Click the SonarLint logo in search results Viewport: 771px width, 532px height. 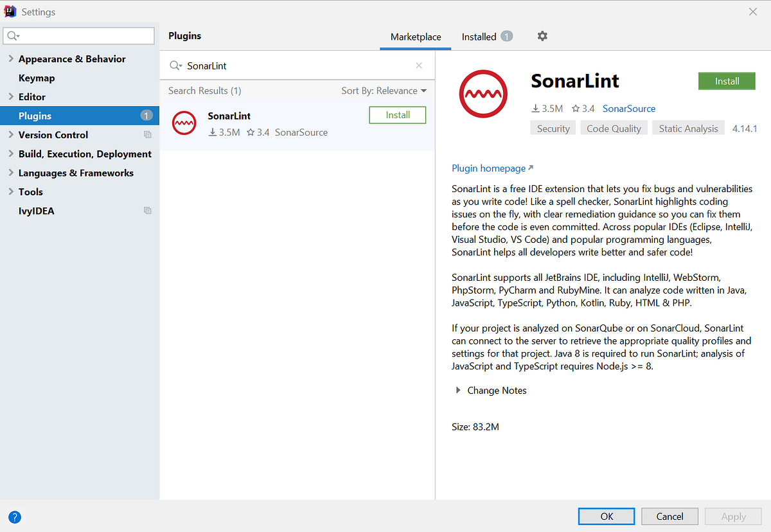(184, 123)
